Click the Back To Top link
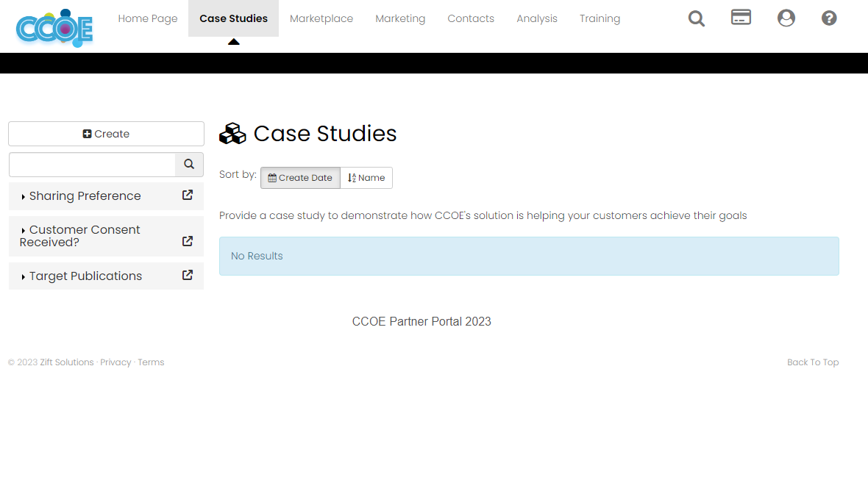Screen dimensions: 868x477 [812, 362]
